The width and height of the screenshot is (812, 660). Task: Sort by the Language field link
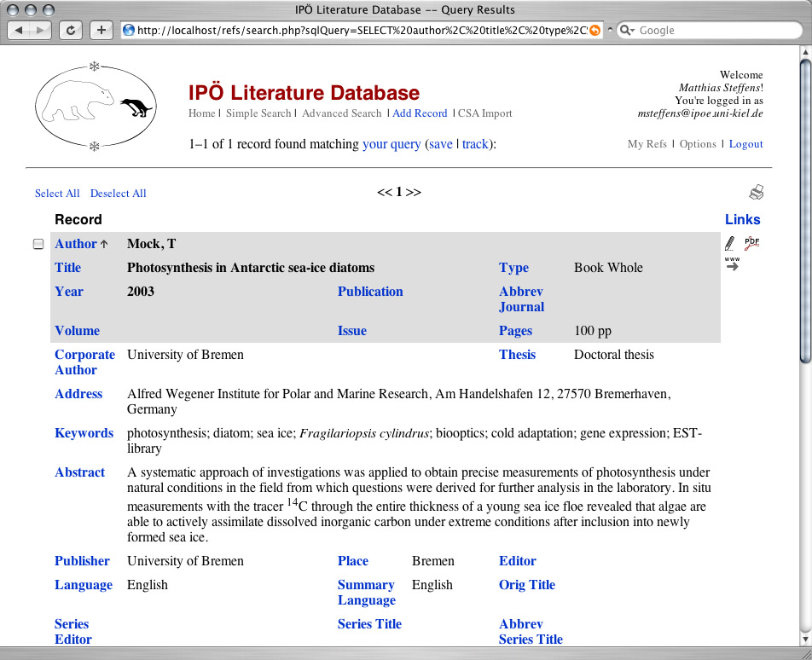[84, 585]
